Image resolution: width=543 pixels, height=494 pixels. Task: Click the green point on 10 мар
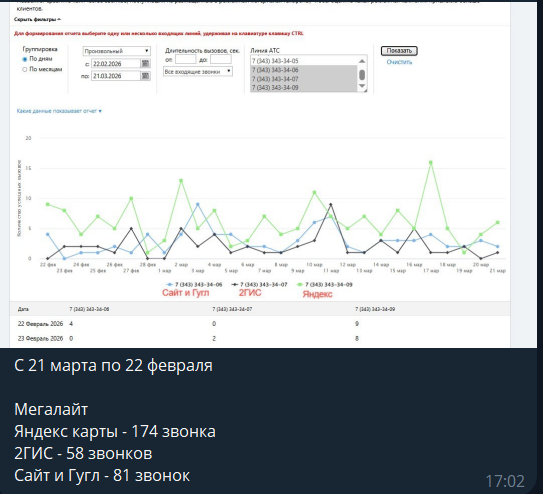click(x=314, y=192)
